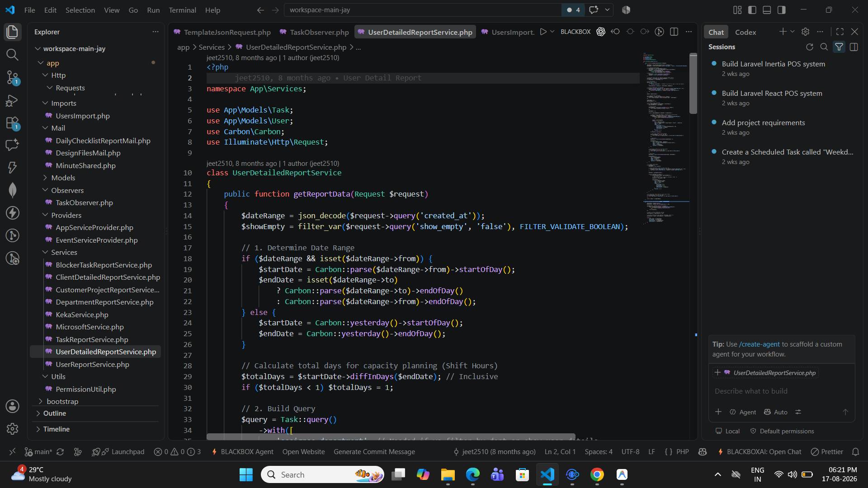Screen dimensions: 868x488
Task: Click the editor vertical scrollbar thumb
Action: pos(693,84)
